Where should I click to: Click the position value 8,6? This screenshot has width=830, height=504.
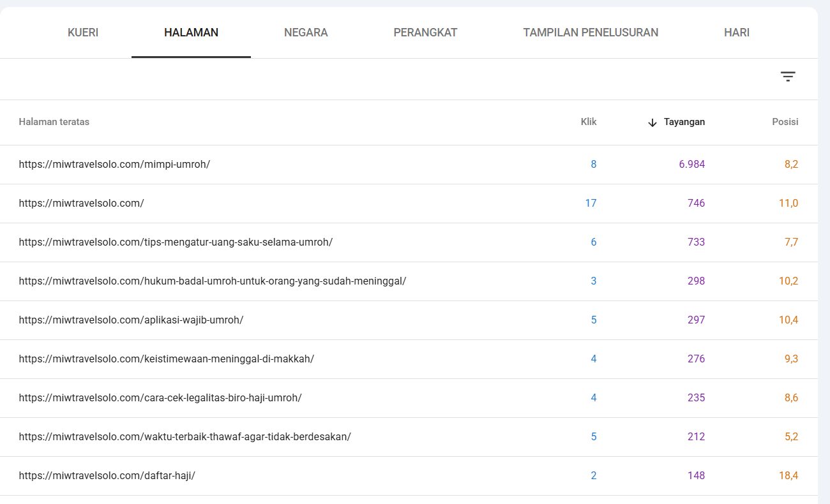791,398
